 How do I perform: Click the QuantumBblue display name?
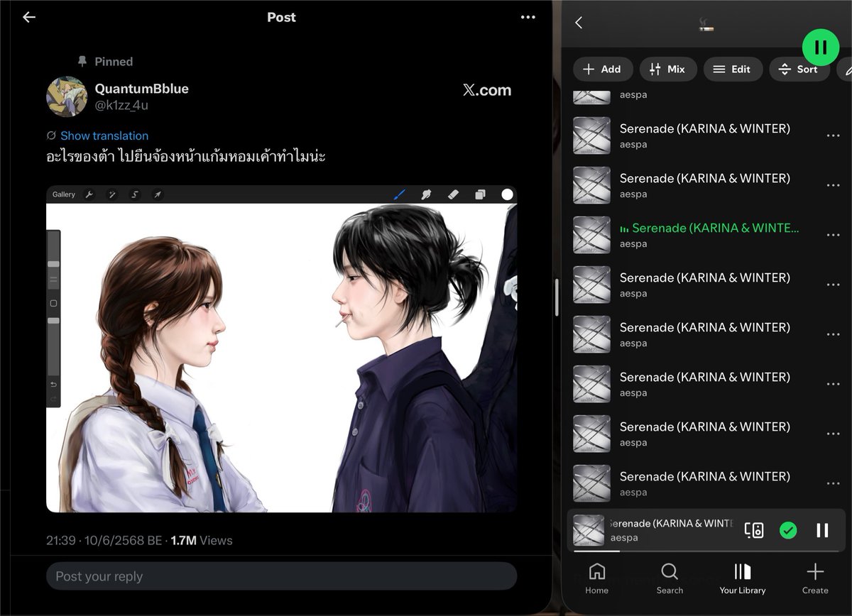[142, 89]
